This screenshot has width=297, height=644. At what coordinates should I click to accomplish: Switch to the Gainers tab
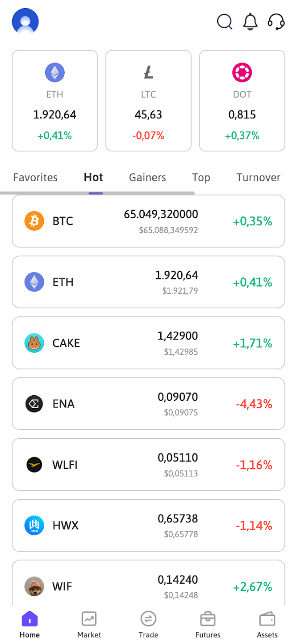147,178
